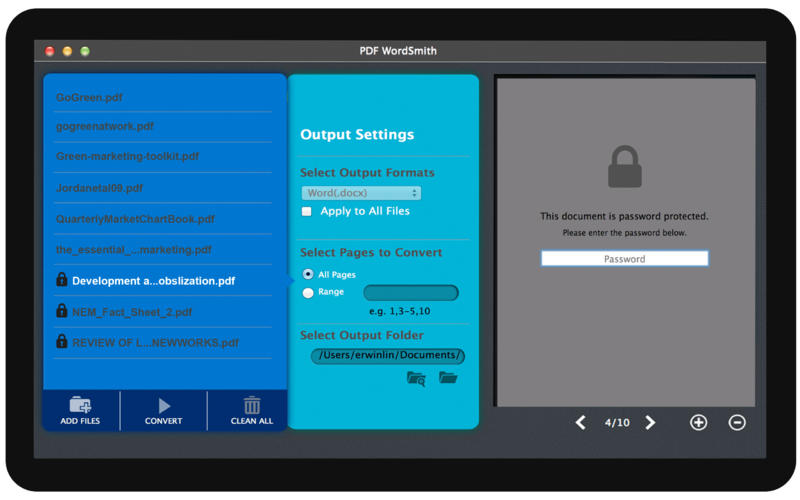Viewport: 800px width, 500px height.
Task: Click the Clean All trash button
Action: (252, 411)
